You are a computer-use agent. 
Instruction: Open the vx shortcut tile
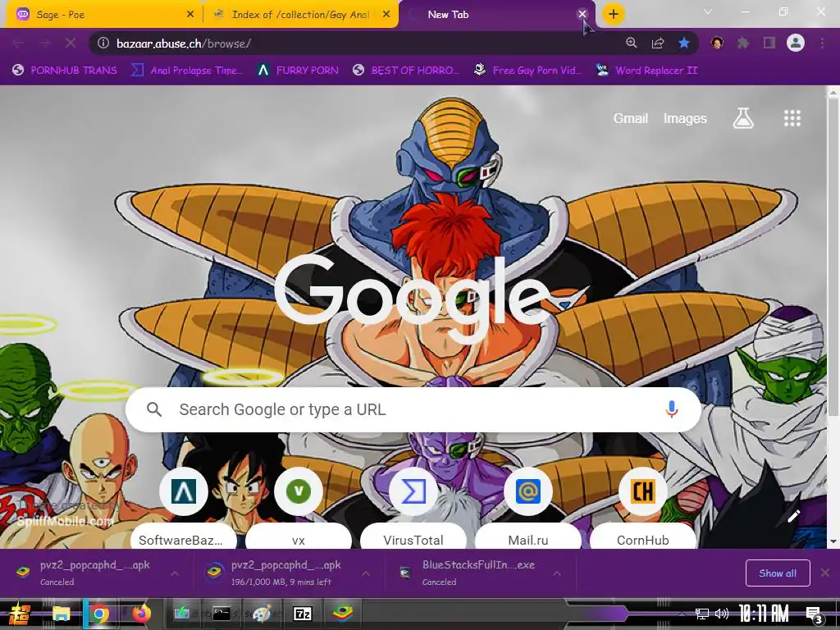point(299,509)
